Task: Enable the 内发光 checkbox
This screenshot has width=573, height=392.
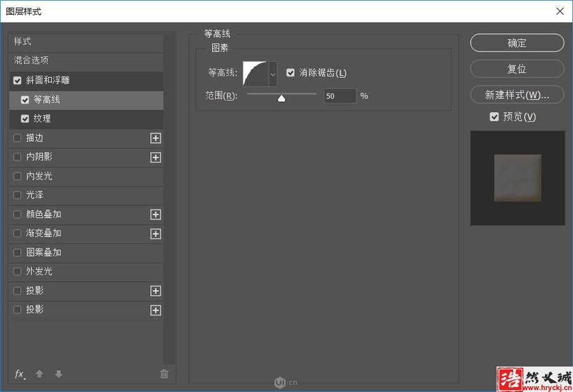Action: pos(17,176)
